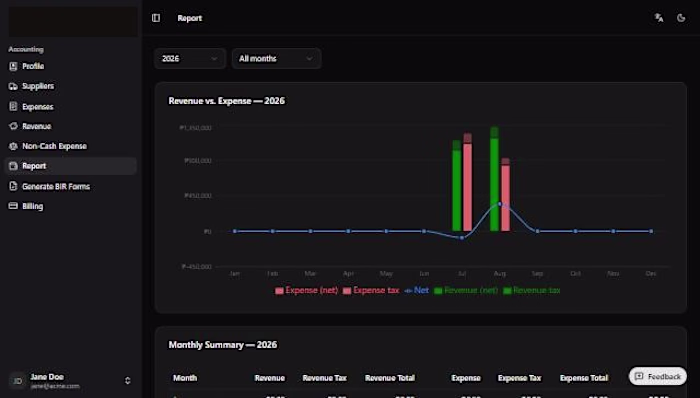
Task: Go to the Billing page
Action: tap(71, 206)
